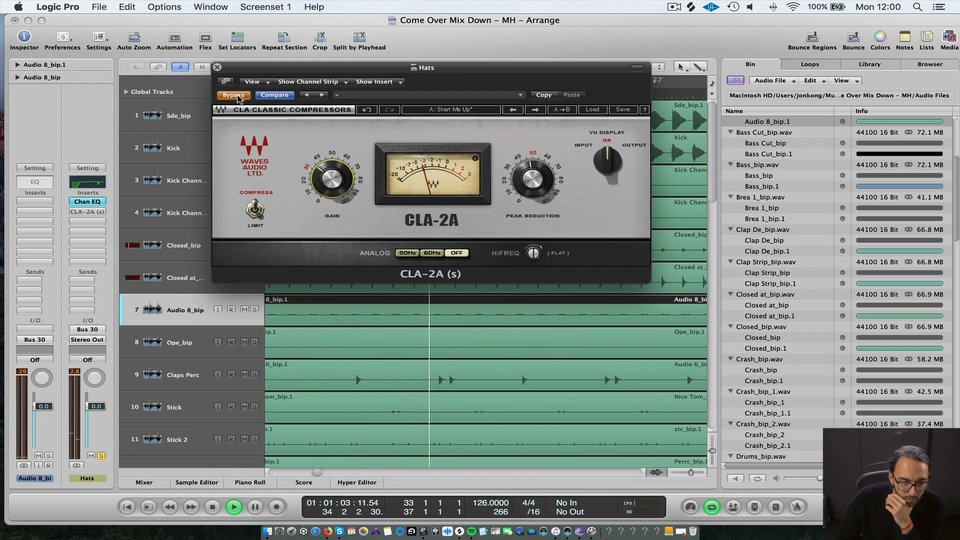Toggle the plugin Compare button
The width and height of the screenshot is (960, 540).
click(x=274, y=95)
